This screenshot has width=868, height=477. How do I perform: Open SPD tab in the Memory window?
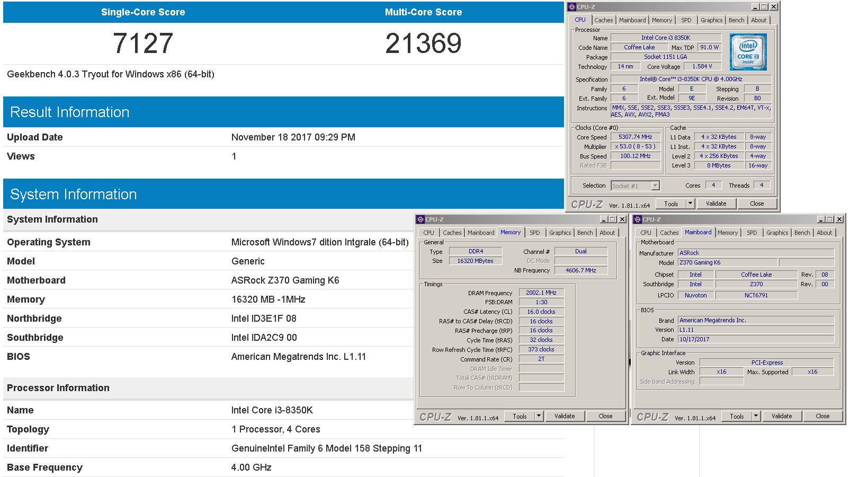coord(535,233)
